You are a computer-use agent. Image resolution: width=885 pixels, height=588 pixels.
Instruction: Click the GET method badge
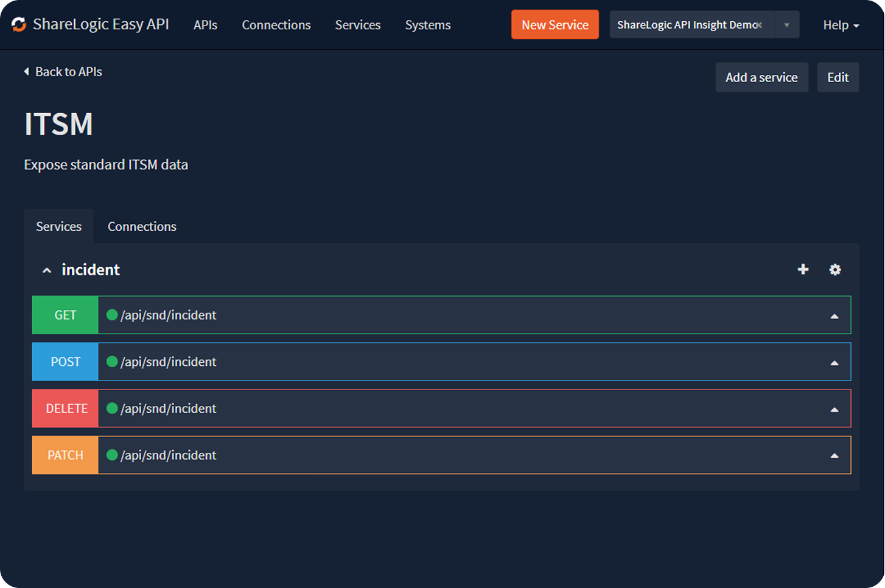[65, 315]
